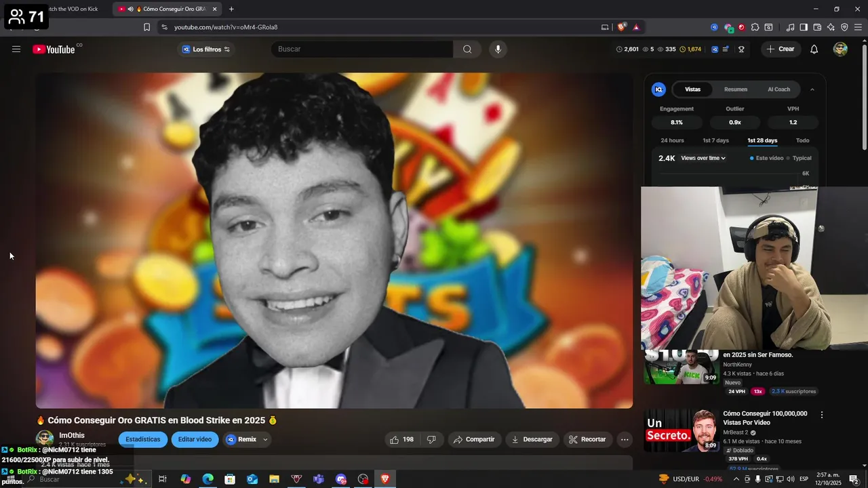Open Microsoft Store from taskbar
Screen dimensions: 868x488
[x=230, y=479]
